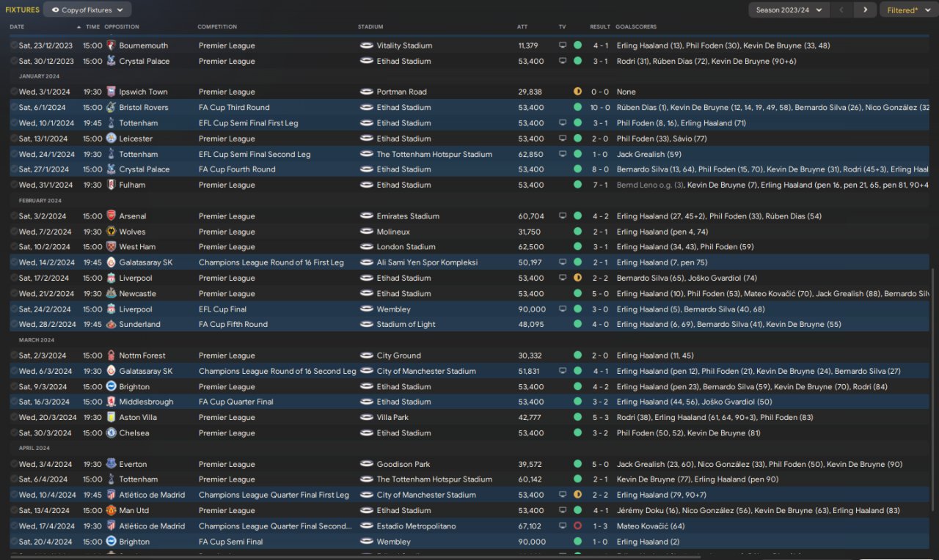Open the Sunderland club badge
This screenshot has width=939, height=560.
click(x=111, y=325)
